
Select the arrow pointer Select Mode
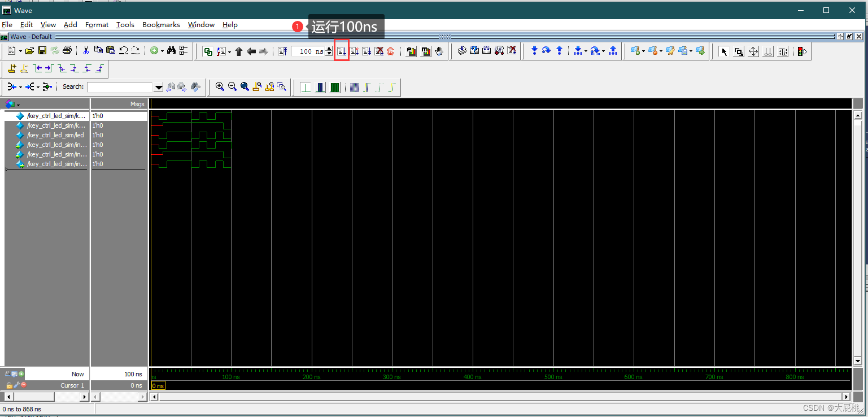pos(725,51)
